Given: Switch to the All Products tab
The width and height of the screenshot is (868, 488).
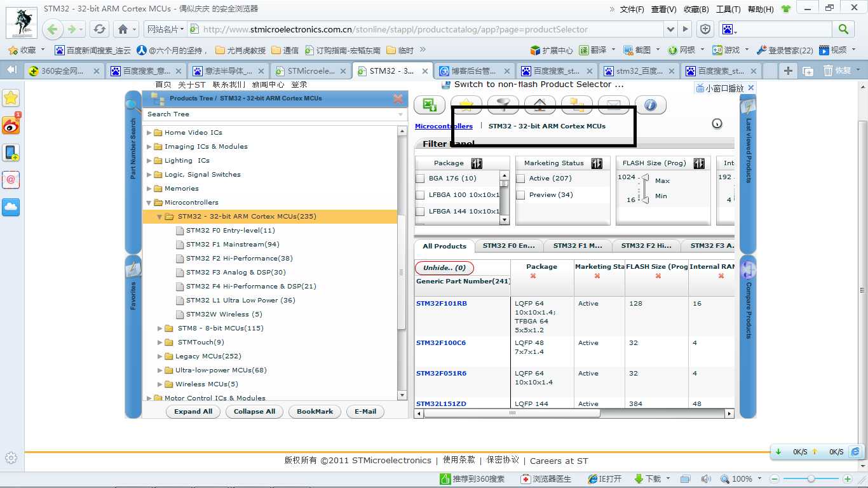Looking at the screenshot, I should coord(444,246).
